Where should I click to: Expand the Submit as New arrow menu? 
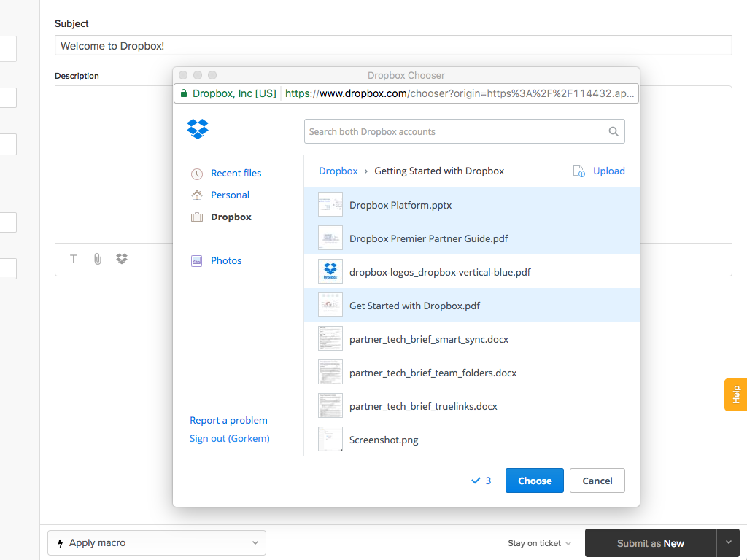click(x=728, y=542)
